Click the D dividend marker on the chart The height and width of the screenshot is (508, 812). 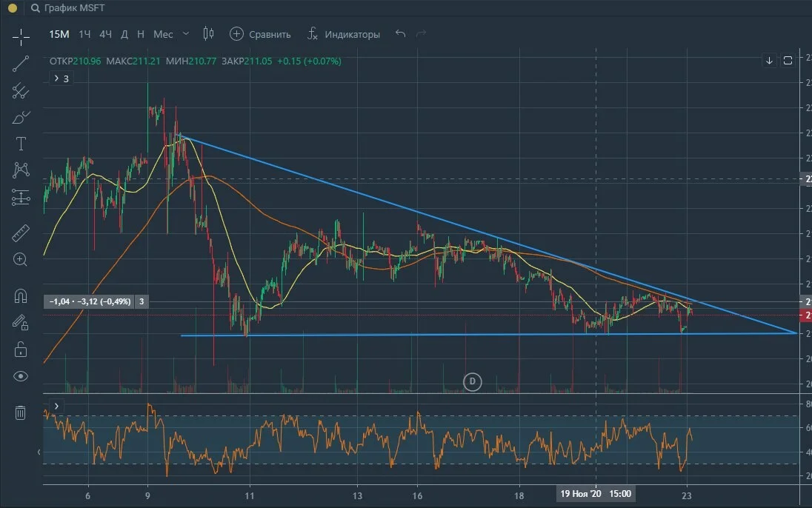pyautogui.click(x=472, y=381)
